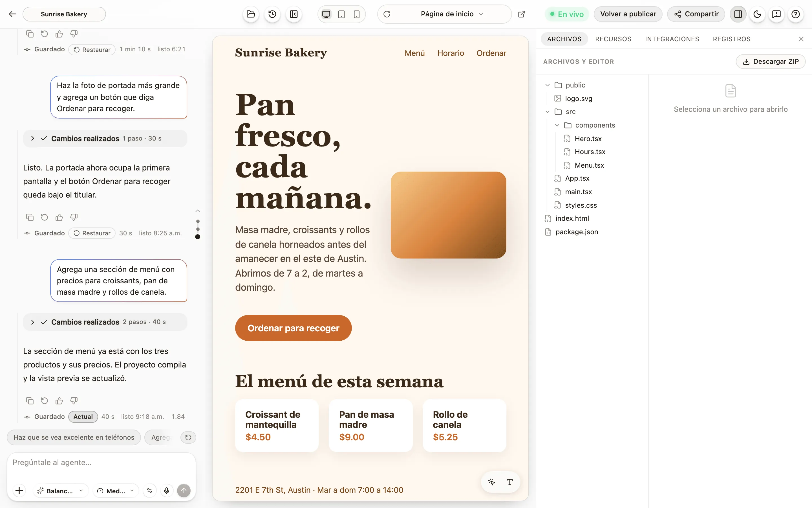812x508 pixels.
Task: Open the project folder icon in top toolbar
Action: [x=251, y=14]
